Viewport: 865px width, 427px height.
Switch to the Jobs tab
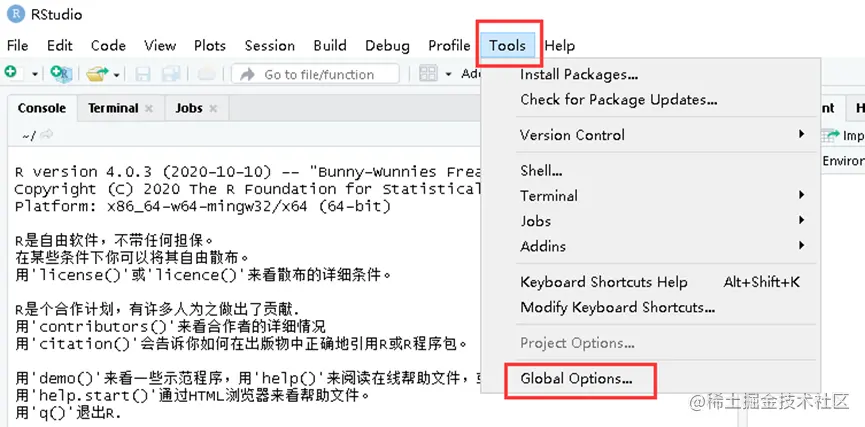[x=188, y=108]
